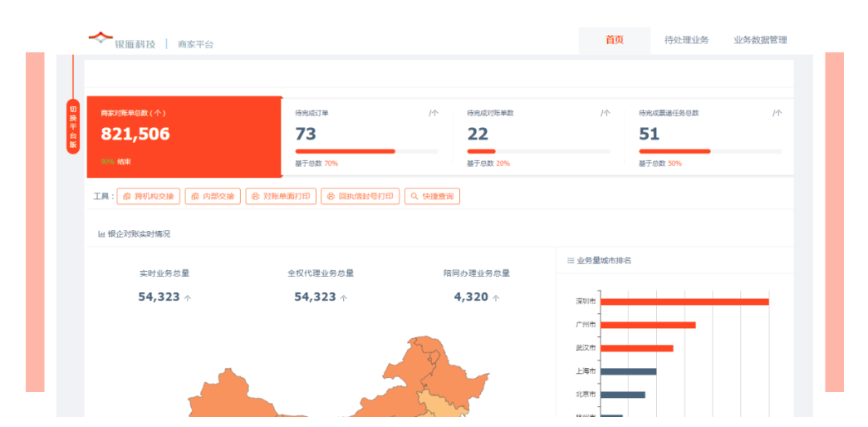The height and width of the screenshot is (427, 868).
Task: Toggle the 切换平台版 side switch
Action: point(73,125)
